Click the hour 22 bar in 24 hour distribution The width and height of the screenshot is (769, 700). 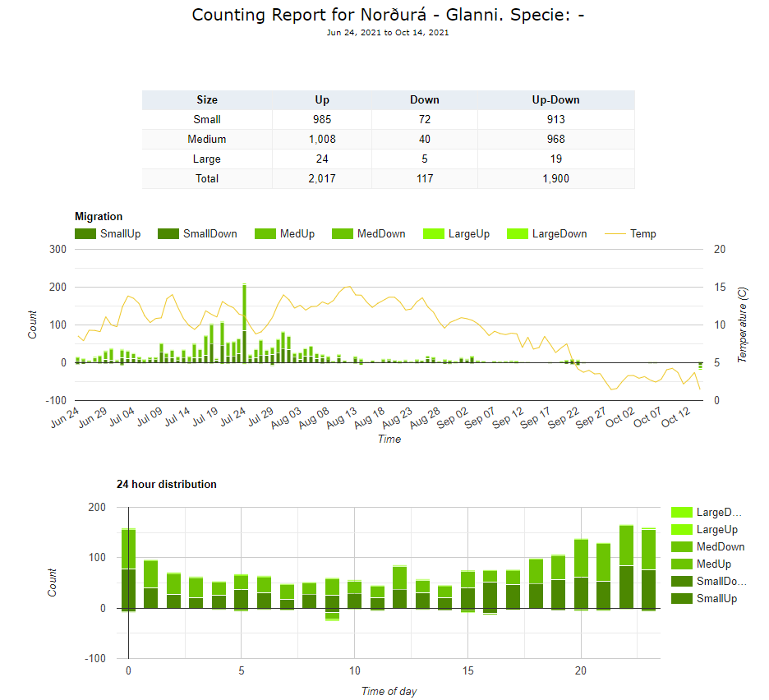(626, 567)
